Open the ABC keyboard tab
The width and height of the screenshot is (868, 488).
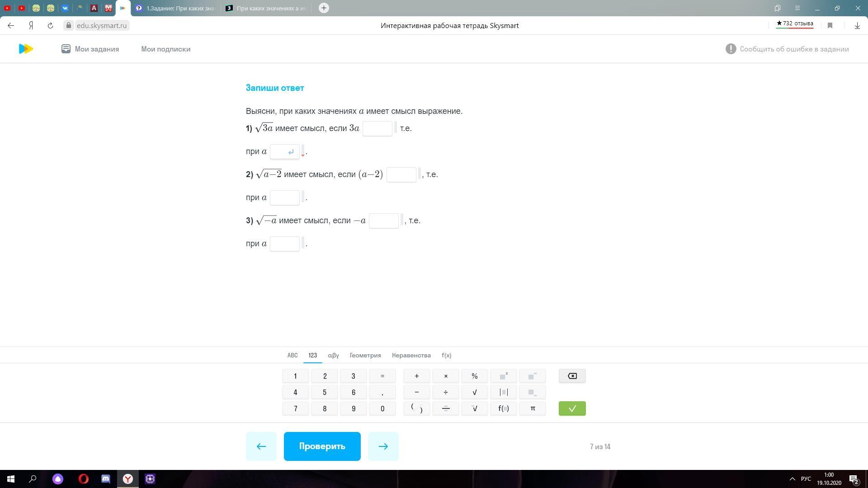coord(292,355)
